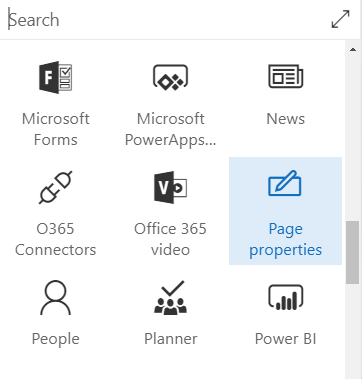
Task: Click the Power BI label text
Action: click(286, 339)
